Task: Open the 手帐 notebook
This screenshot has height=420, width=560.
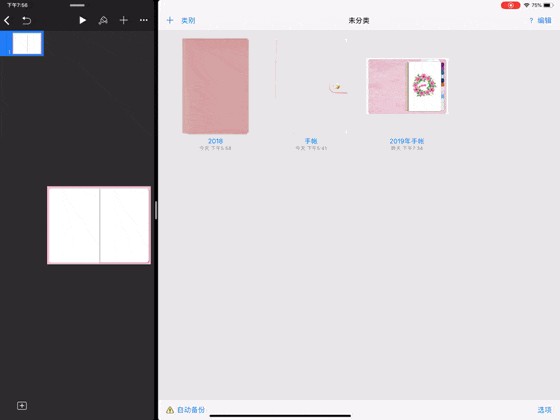Action: (311, 86)
